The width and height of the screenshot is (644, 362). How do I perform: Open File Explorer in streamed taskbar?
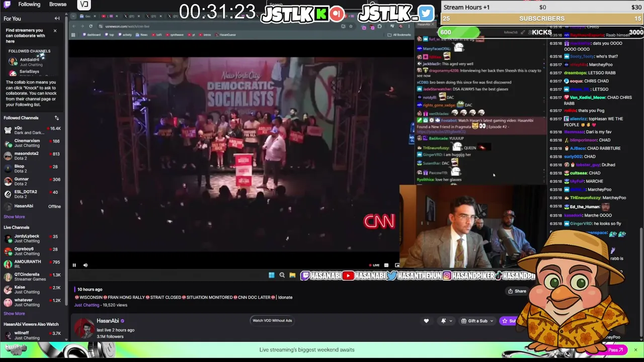(292, 275)
